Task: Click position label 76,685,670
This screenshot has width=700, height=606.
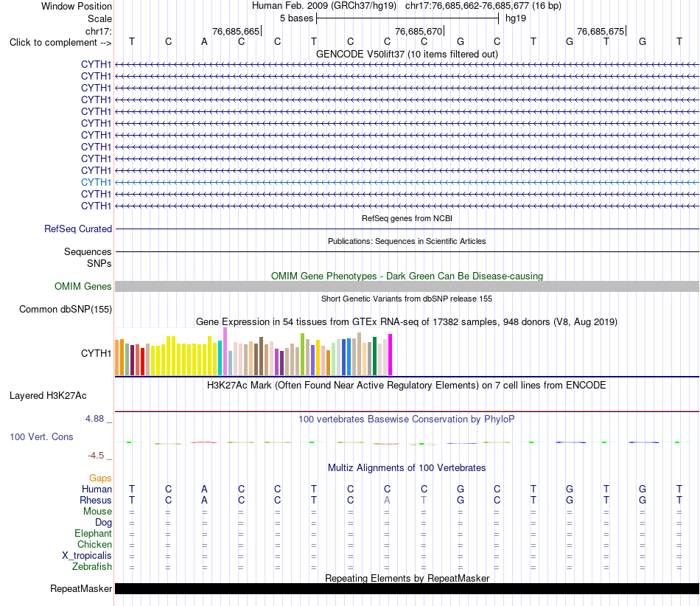Action: [x=419, y=31]
